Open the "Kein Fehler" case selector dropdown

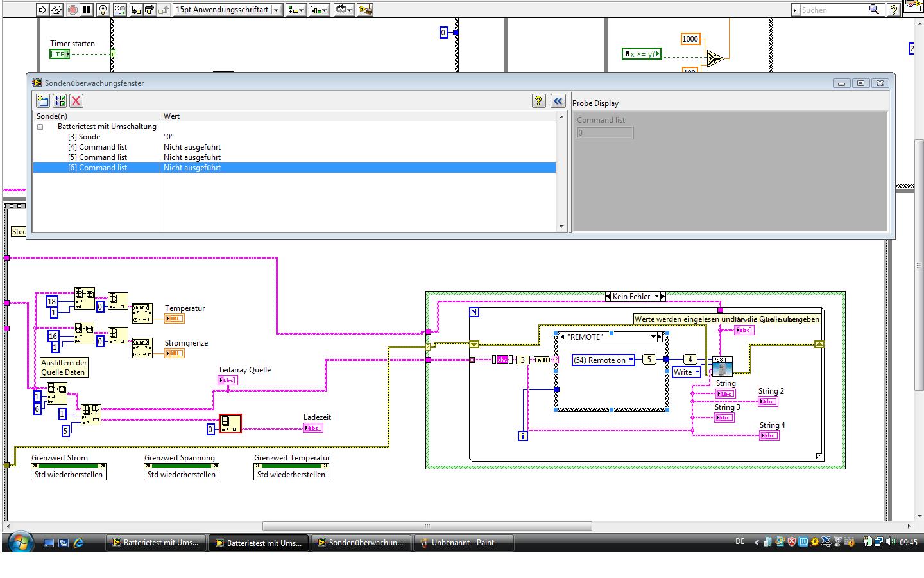pyautogui.click(x=656, y=297)
